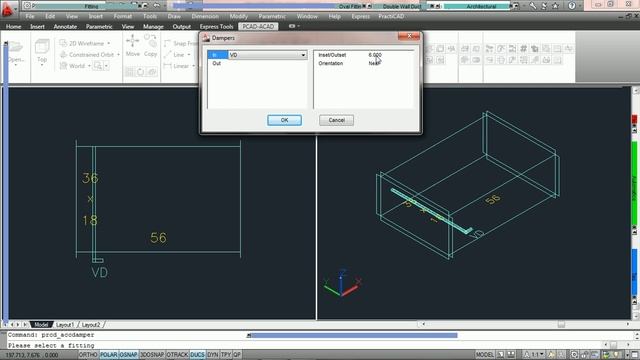The image size is (640, 360).
Task: Open the AutoCAD application menu logo
Action: pos(7,10)
